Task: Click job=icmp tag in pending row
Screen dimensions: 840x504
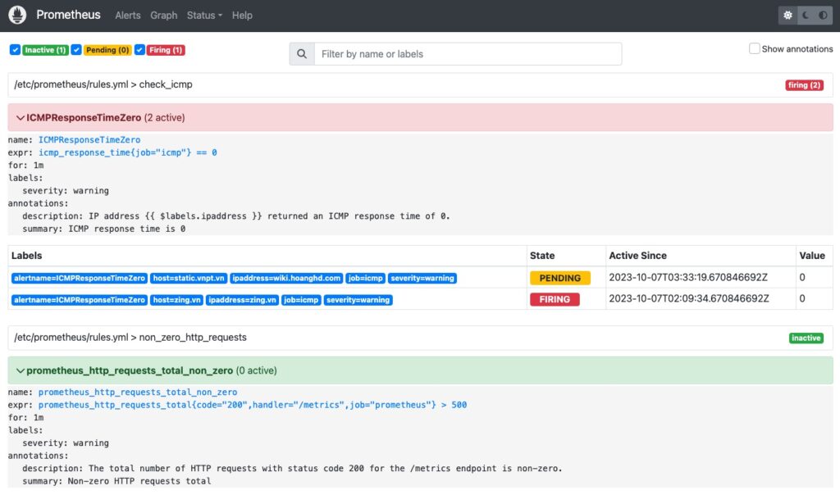Action: coord(365,278)
